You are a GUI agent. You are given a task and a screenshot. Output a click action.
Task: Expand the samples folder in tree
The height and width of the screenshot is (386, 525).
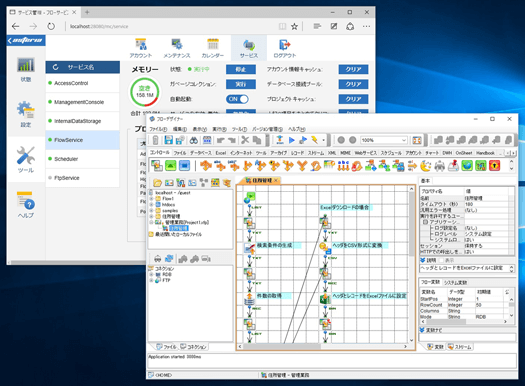tap(152, 211)
